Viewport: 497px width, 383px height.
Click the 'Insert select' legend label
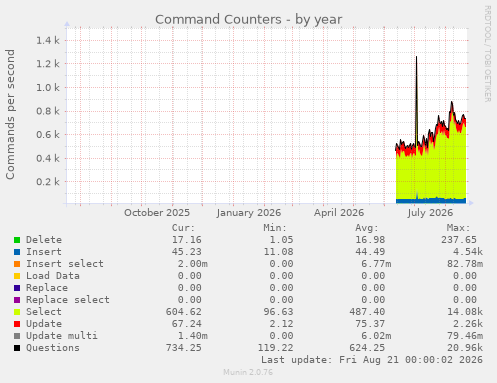tap(65, 264)
